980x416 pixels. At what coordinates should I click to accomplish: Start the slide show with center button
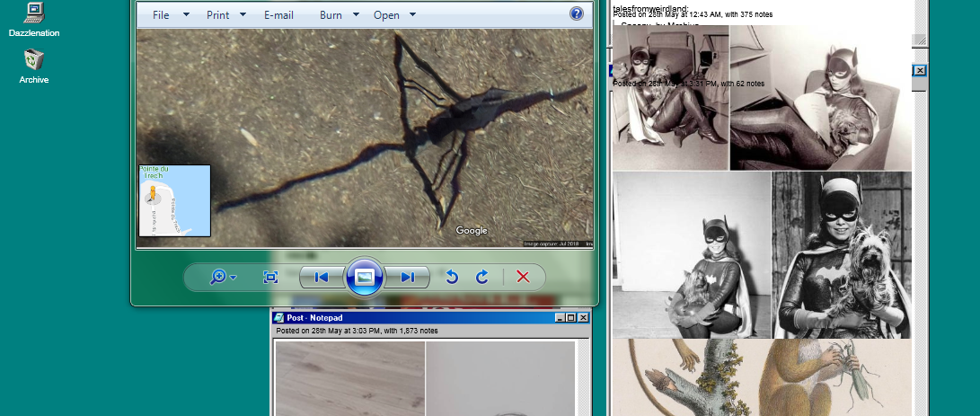coord(365,277)
